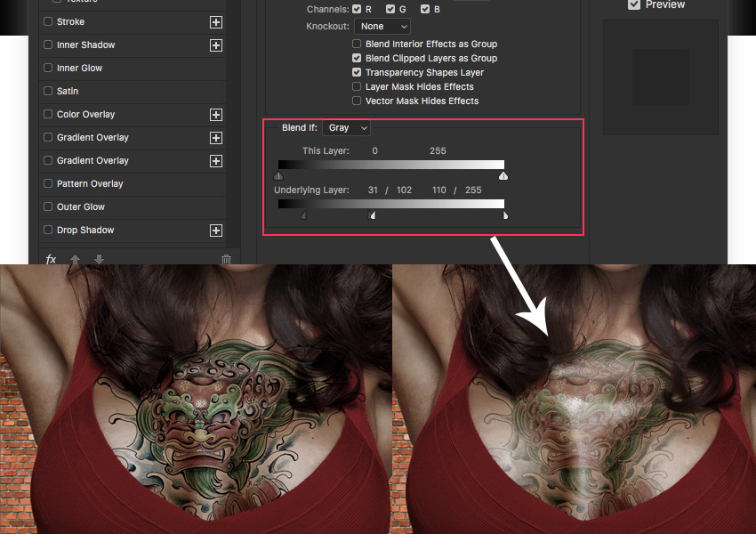Uncheck Blend Clipped Layers as Group
This screenshot has width=756, height=534.
pos(357,59)
